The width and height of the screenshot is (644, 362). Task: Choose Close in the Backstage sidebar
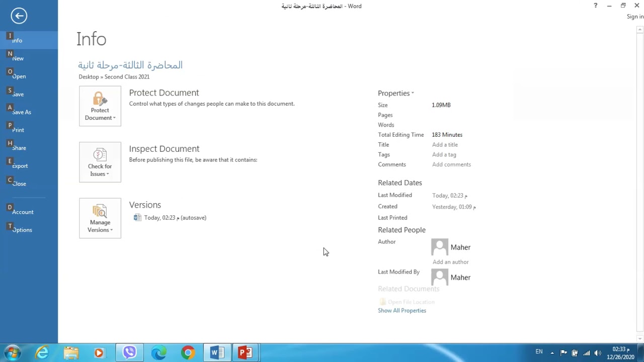point(29,184)
